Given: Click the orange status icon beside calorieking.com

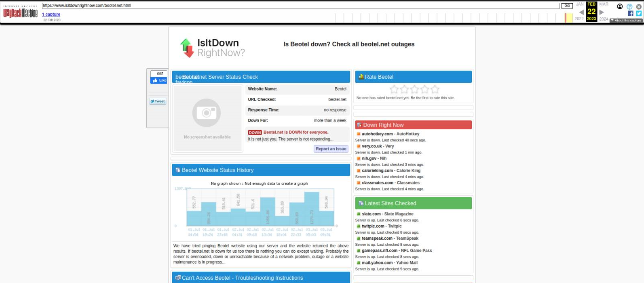Looking at the screenshot, I should pyautogui.click(x=358, y=170).
